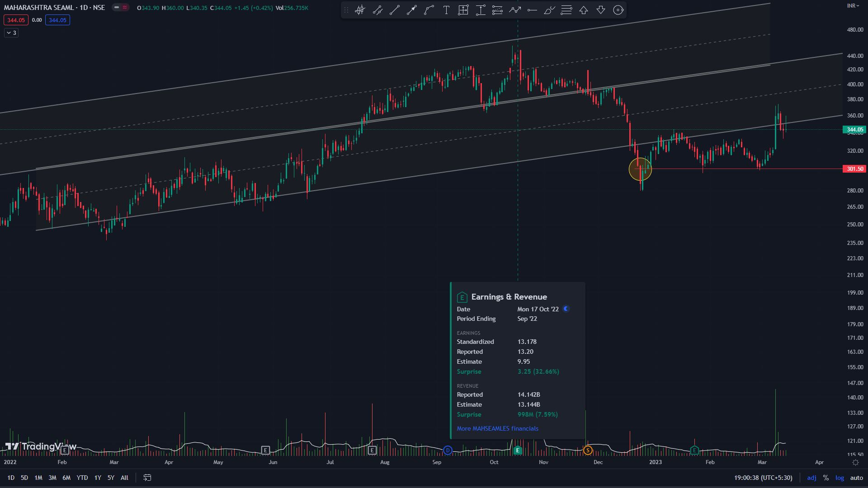Select the horizontal lines levels tool
The height and width of the screenshot is (488, 868).
(x=566, y=10)
